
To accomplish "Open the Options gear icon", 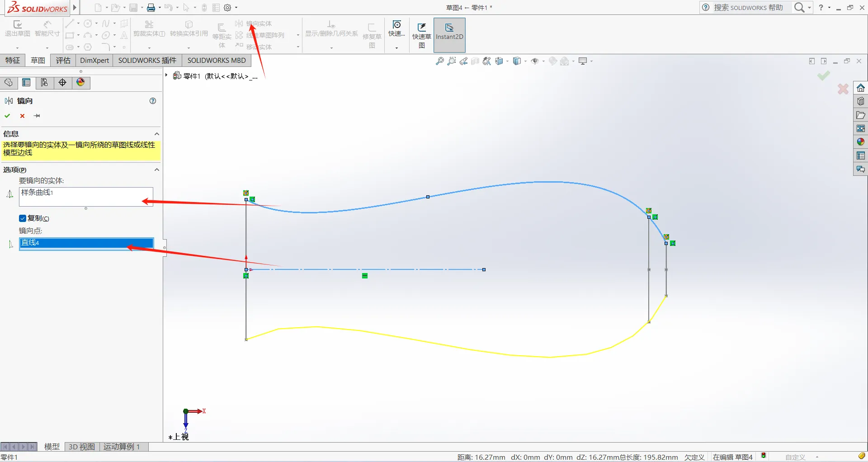I will [228, 8].
